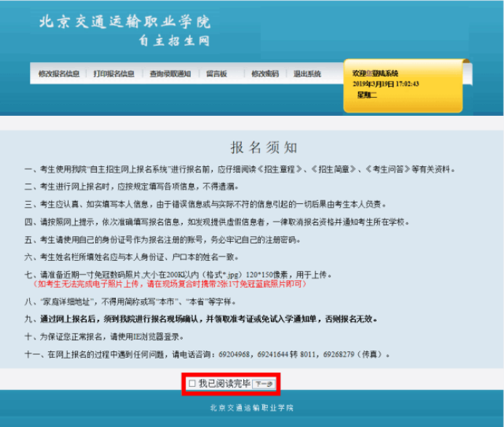Go to 查询录取通知 page
Viewport: 504px width, 427px height.
click(x=170, y=74)
